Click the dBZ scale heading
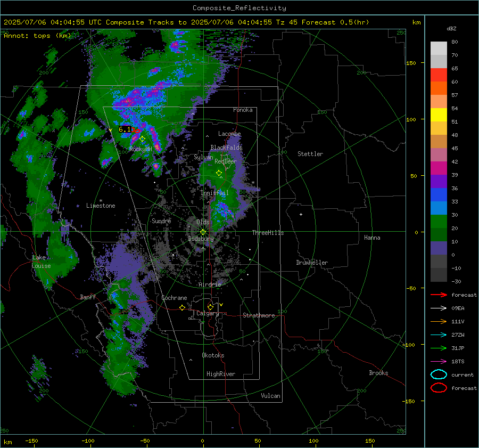 pos(451,29)
